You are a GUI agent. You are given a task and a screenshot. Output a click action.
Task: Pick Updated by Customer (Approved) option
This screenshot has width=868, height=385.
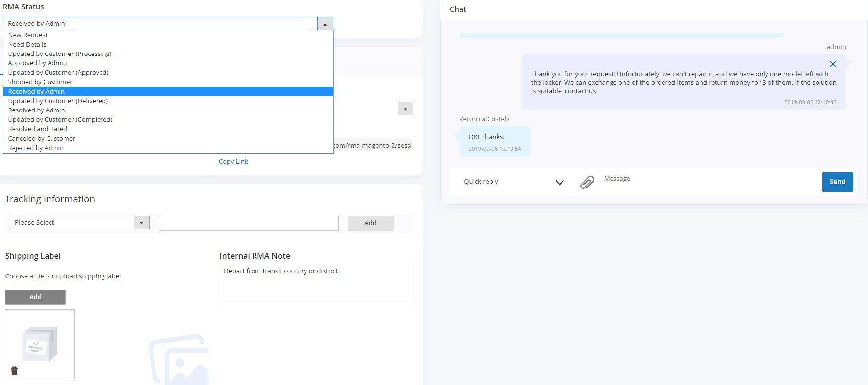pos(168,73)
